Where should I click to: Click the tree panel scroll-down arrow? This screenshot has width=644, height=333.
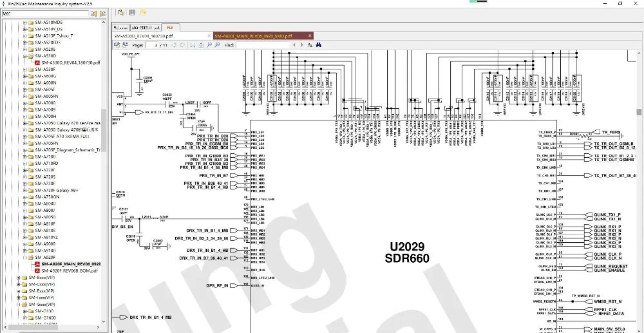pyautogui.click(x=104, y=321)
